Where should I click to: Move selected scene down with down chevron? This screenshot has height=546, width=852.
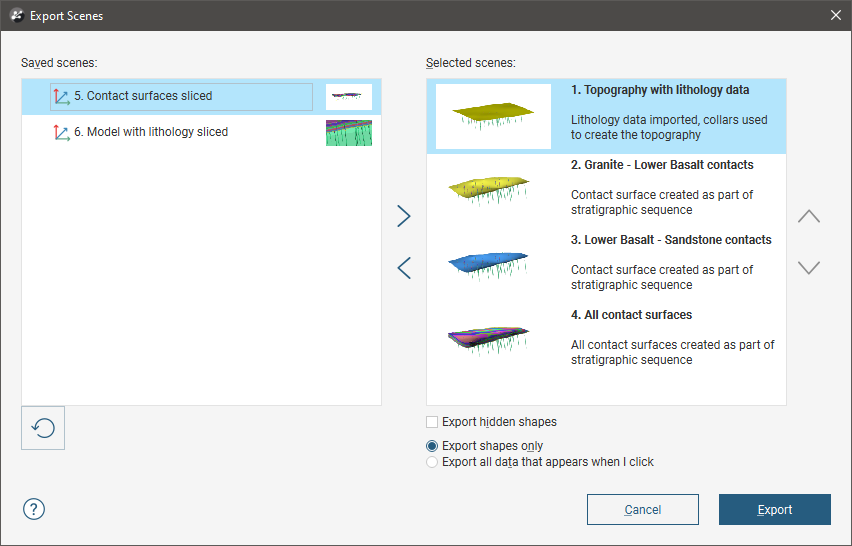[808, 268]
